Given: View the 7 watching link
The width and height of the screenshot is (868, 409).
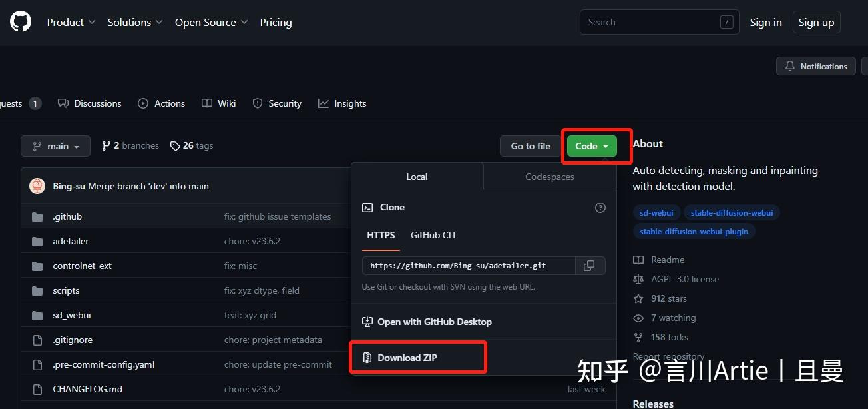Looking at the screenshot, I should coord(664,318).
